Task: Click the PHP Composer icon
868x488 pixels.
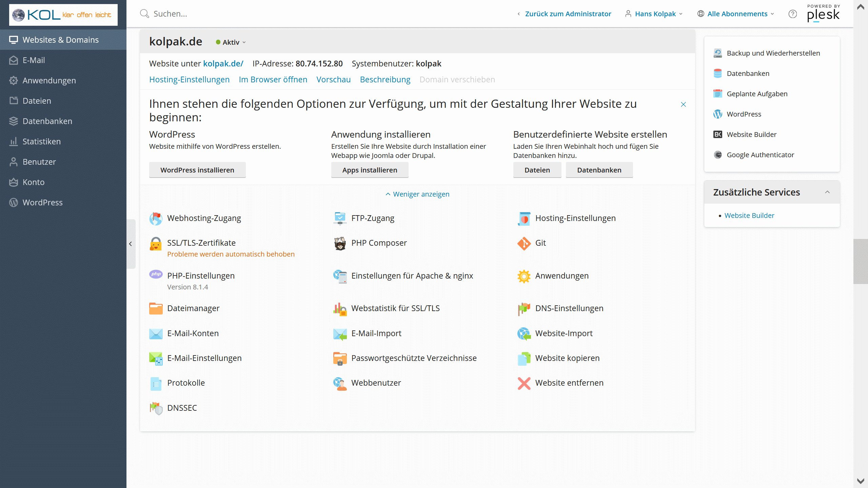Action: [x=340, y=243]
